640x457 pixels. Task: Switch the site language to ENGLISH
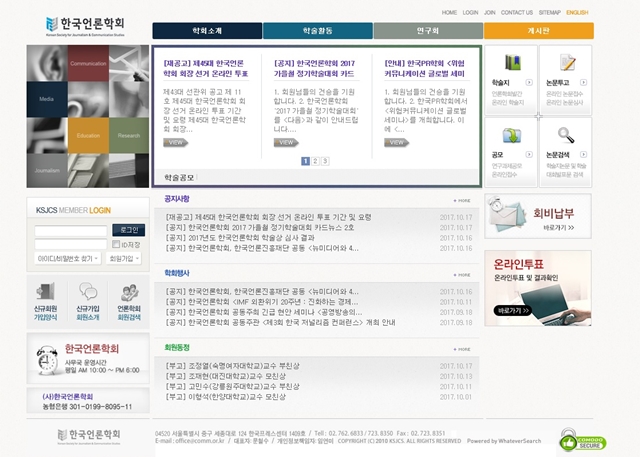tap(577, 13)
